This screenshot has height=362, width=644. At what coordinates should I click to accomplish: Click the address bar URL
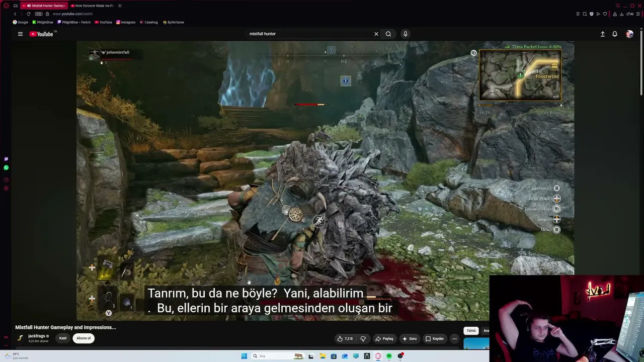72,14
